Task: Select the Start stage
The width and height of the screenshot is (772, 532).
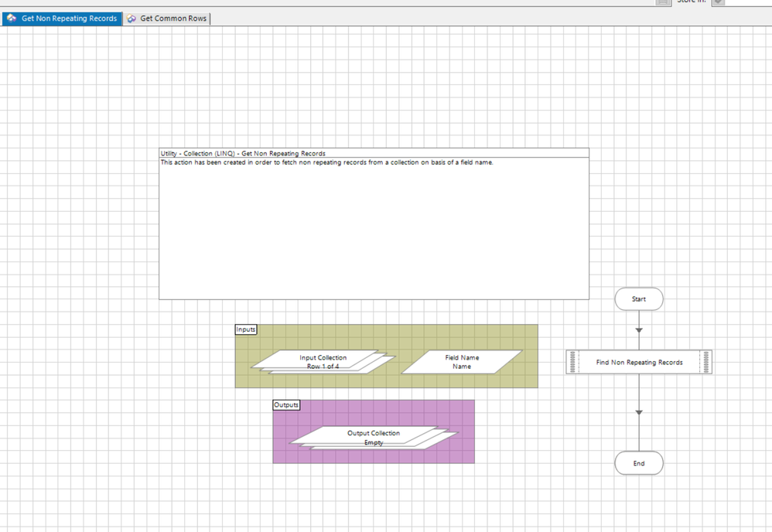Action: pos(638,299)
